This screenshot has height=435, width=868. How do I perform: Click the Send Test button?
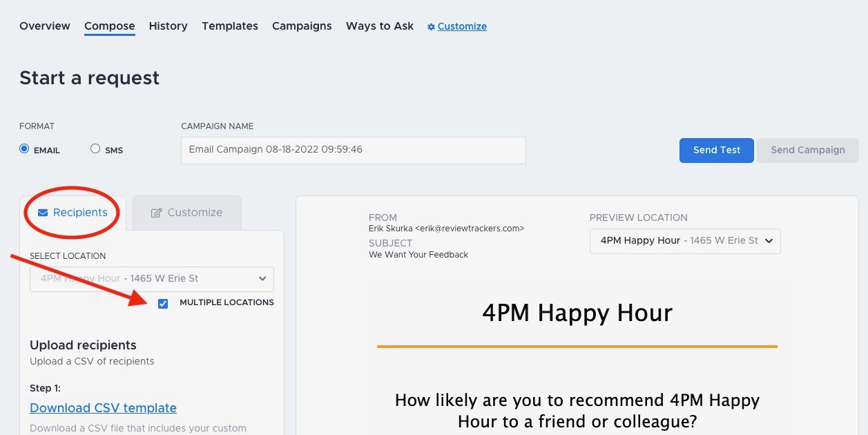click(717, 150)
